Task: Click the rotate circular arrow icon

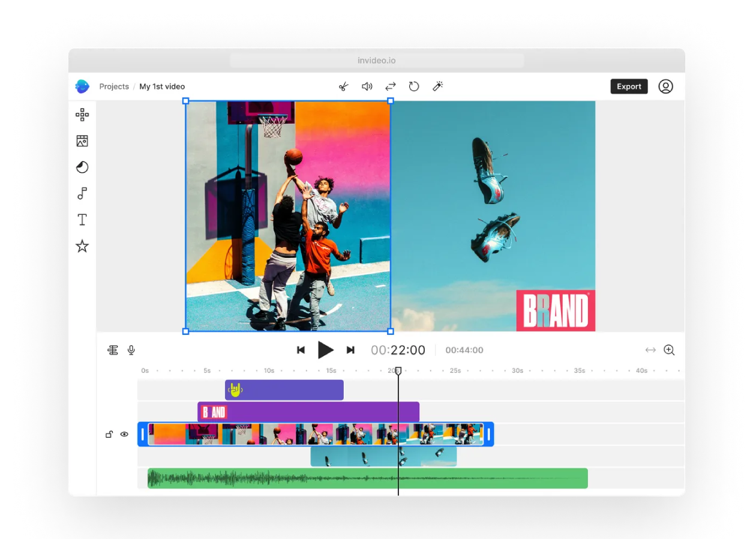Action: (414, 86)
